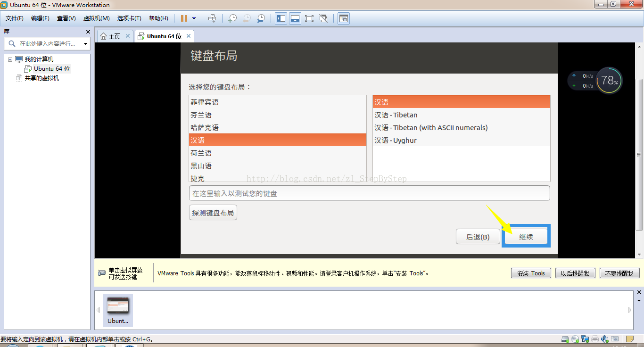
Task: Click the 探测键盘布局 button
Action: [x=213, y=213]
